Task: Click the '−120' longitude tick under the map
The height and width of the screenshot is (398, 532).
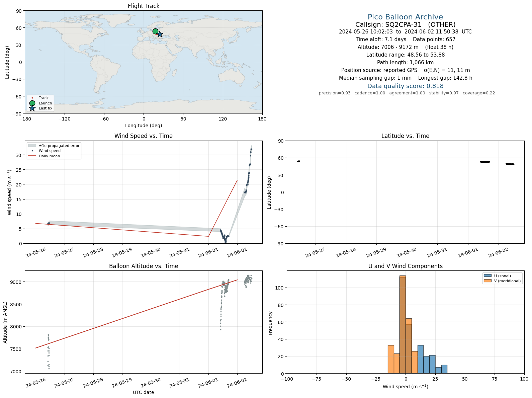Action: click(x=64, y=119)
